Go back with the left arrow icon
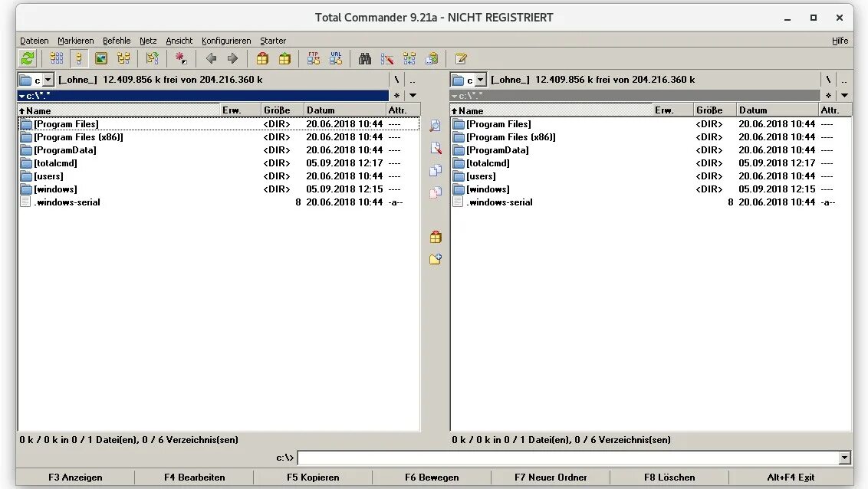This screenshot has height=489, width=868. [x=211, y=58]
